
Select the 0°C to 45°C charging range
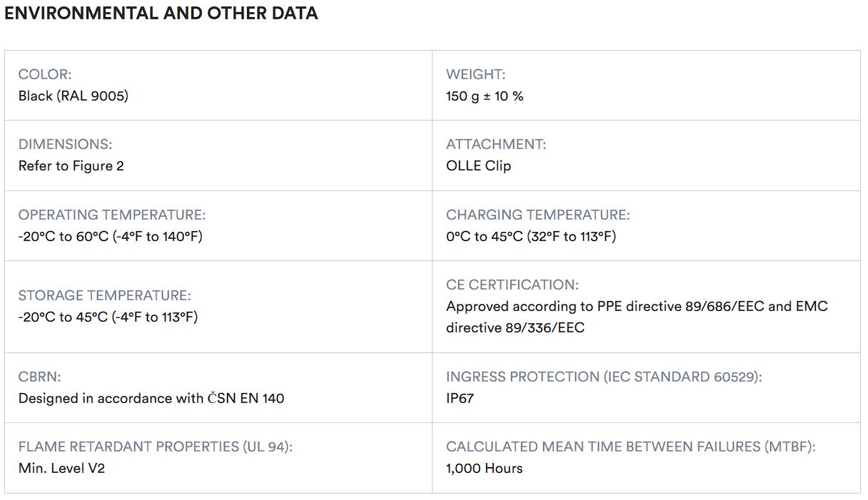[x=531, y=236]
